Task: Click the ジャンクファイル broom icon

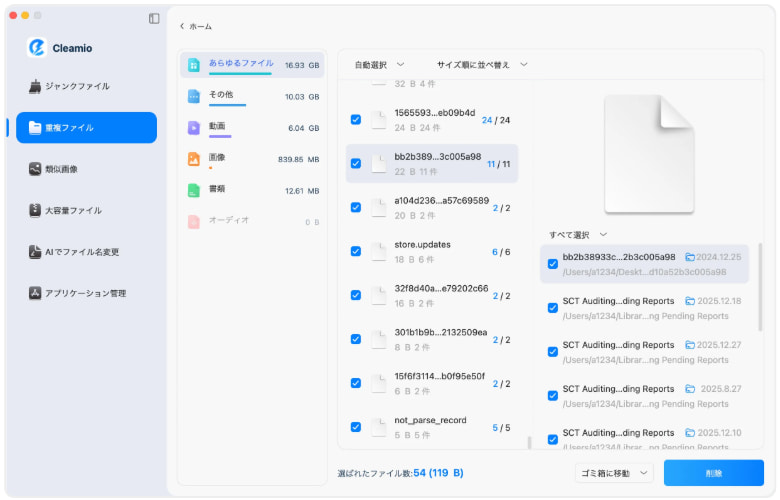Action: 35,87
